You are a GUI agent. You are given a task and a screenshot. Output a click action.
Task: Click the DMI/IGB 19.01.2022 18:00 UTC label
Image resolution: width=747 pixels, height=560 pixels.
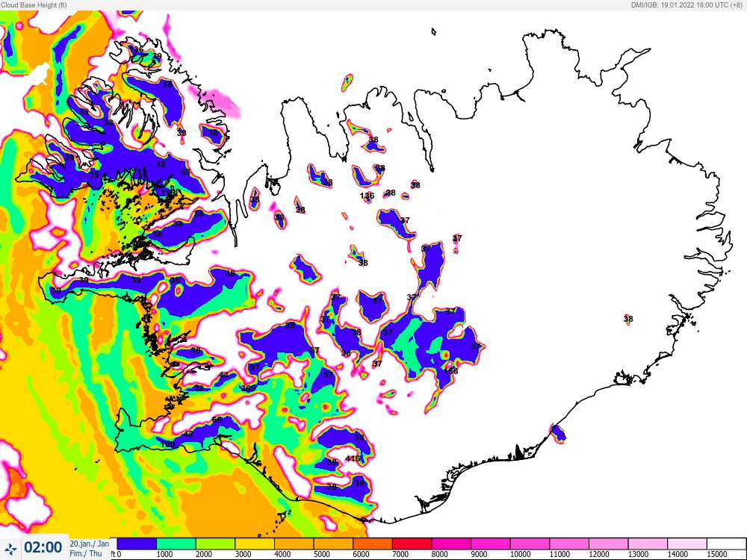[686, 4]
